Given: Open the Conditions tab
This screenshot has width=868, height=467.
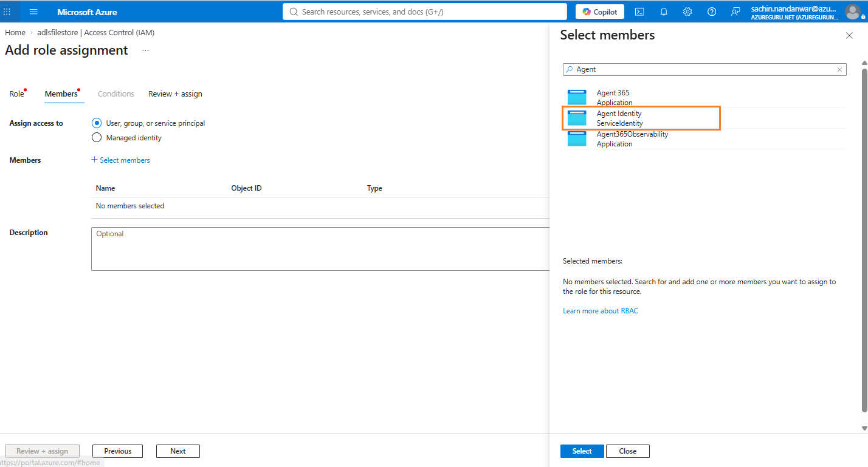Looking at the screenshot, I should click(x=116, y=94).
